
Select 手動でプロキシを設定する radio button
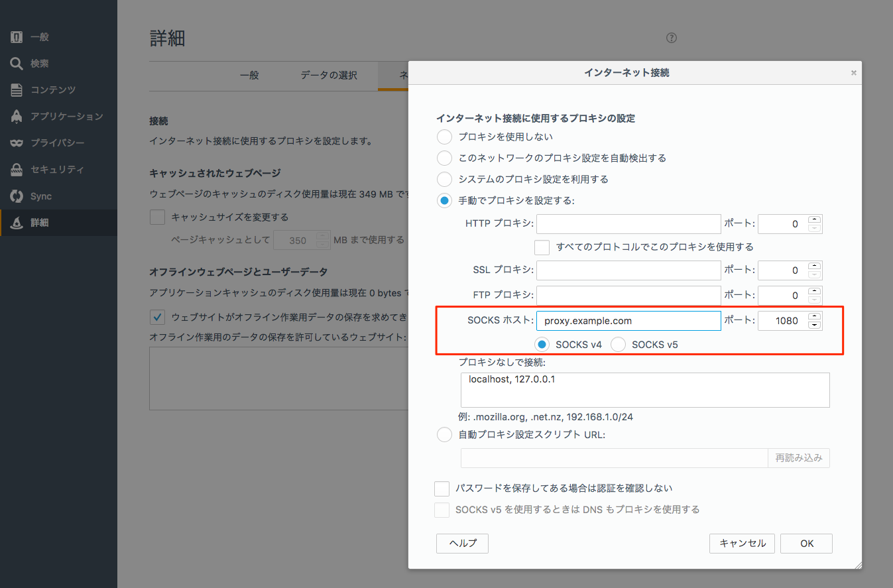[444, 201]
